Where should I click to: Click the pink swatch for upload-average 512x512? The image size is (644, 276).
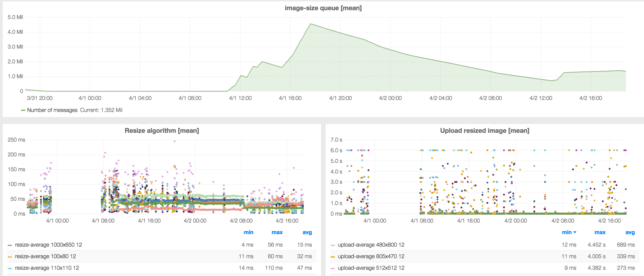click(x=333, y=268)
